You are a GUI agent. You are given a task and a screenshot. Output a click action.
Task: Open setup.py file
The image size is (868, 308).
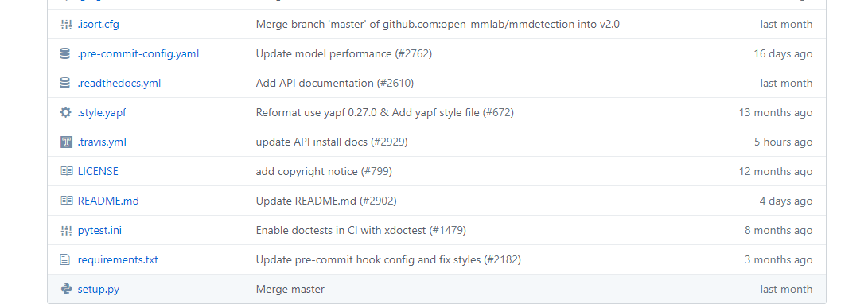pyautogui.click(x=99, y=289)
